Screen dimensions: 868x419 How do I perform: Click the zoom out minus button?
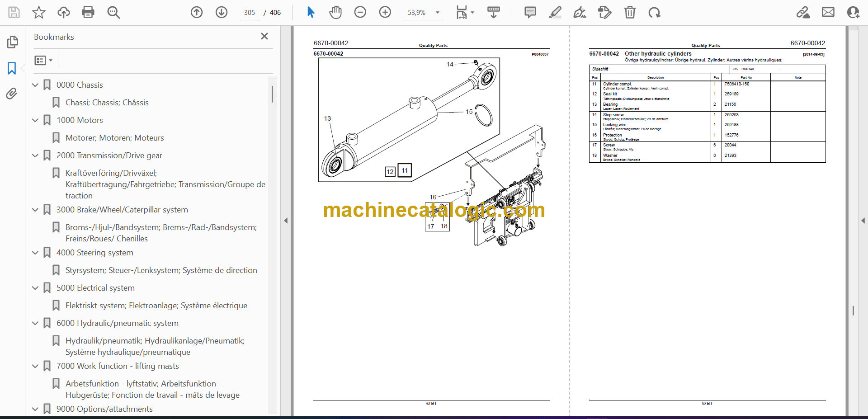360,12
